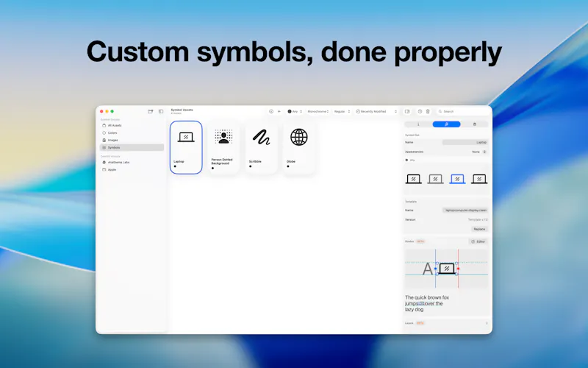Click the import (circled arrow) toolbar icon

[x=271, y=112]
